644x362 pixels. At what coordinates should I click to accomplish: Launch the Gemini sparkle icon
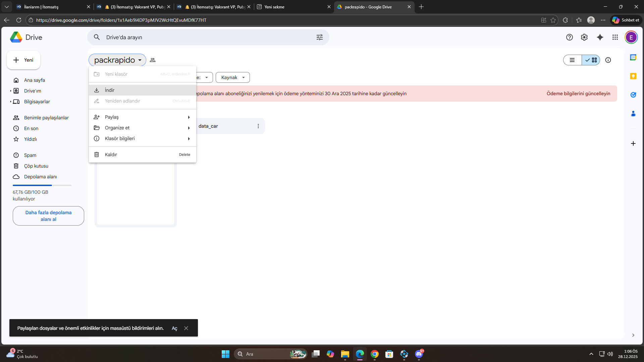point(600,37)
